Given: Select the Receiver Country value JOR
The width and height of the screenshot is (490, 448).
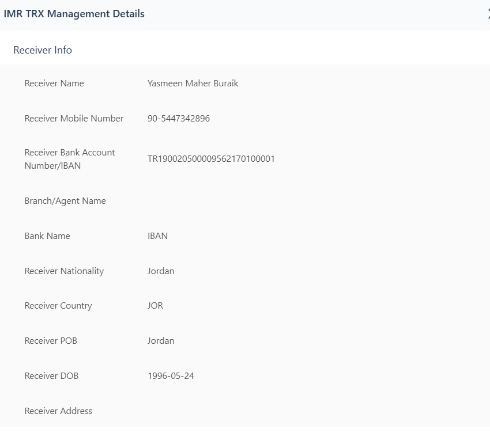Looking at the screenshot, I should 155,306.
